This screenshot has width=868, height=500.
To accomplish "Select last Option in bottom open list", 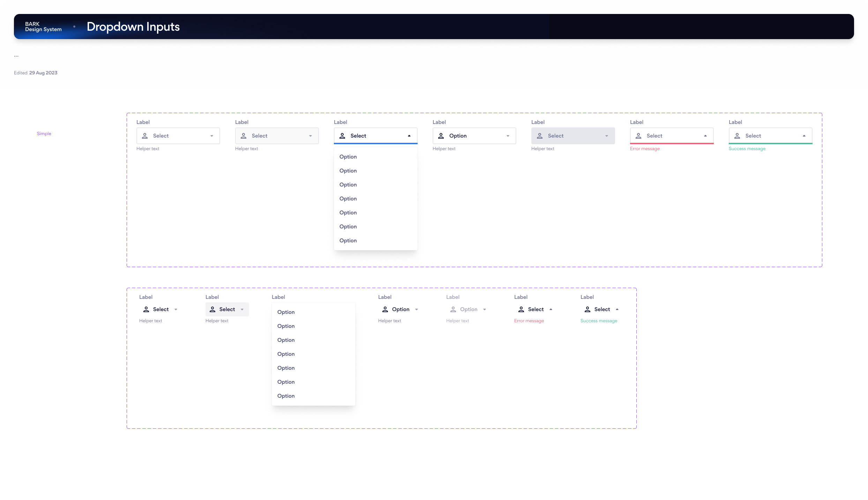I will pos(286,396).
